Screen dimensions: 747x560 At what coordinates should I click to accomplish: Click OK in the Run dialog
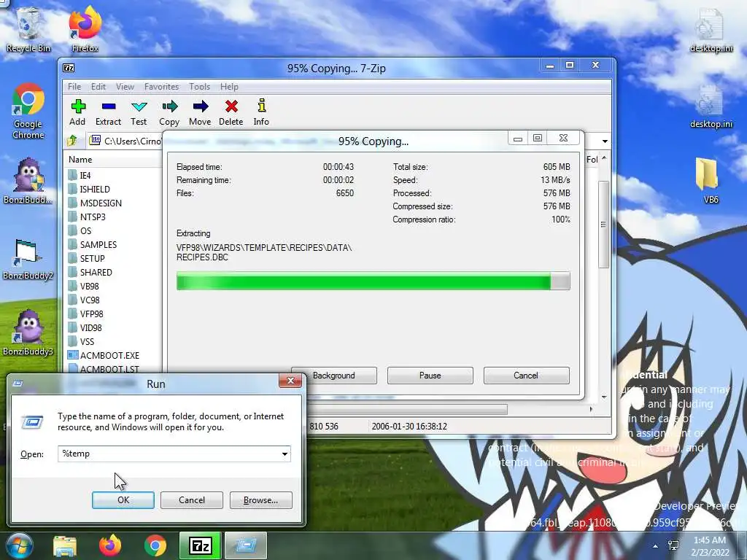pos(123,500)
